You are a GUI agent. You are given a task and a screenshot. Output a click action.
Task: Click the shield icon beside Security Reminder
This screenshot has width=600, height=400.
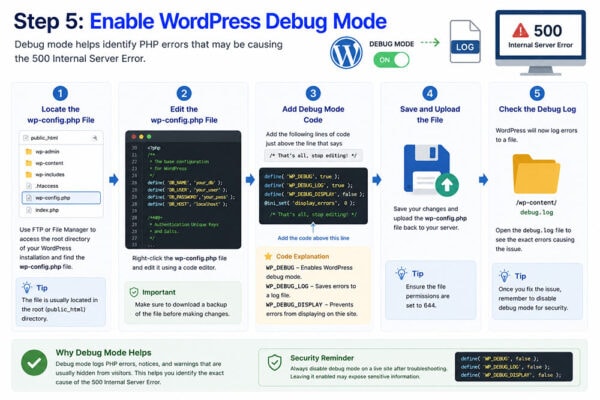[274, 362]
